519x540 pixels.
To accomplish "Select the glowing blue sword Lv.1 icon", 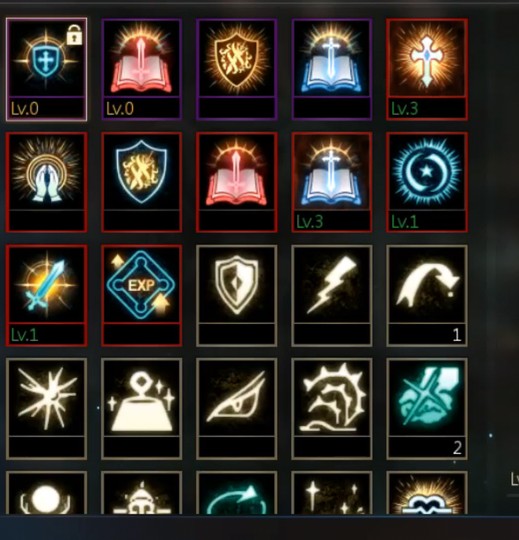I will pyautogui.click(x=46, y=295).
